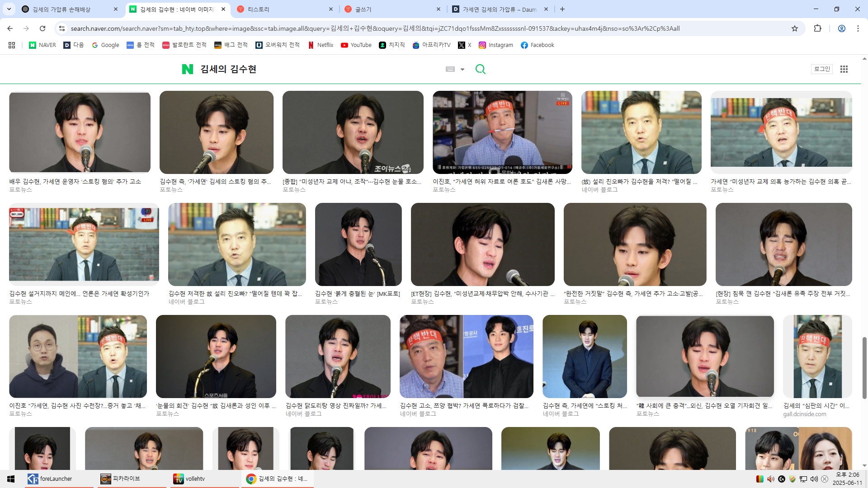The height and width of the screenshot is (488, 868).
Task: Expand the keyboard input dropdown arrow
Action: tap(462, 70)
